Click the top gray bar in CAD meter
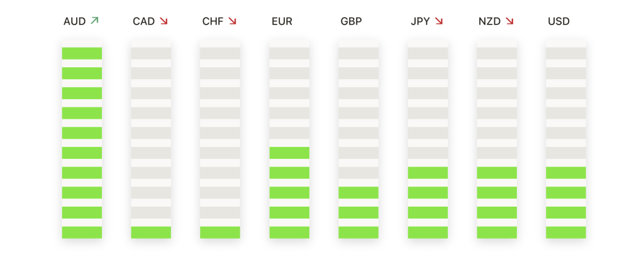The image size is (644, 260). [151, 53]
